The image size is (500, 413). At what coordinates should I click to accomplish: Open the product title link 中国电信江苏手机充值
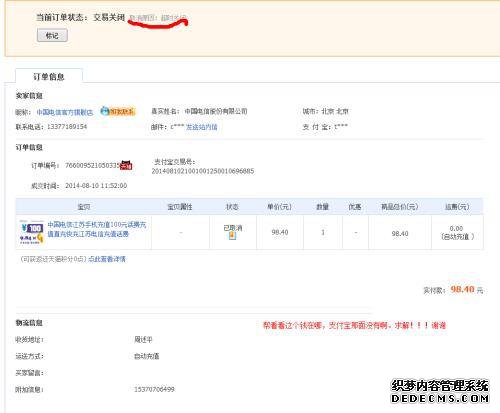(x=97, y=229)
